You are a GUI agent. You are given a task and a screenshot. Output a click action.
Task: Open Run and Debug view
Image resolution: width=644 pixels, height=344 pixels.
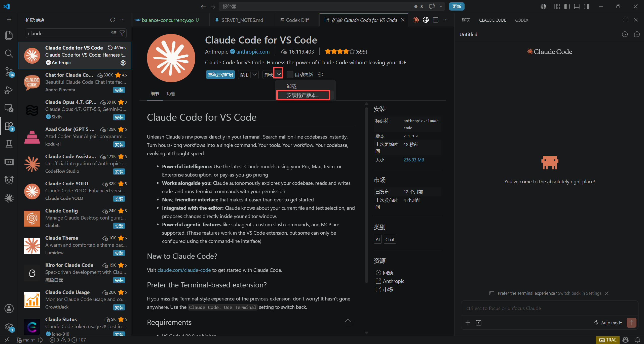(x=9, y=90)
